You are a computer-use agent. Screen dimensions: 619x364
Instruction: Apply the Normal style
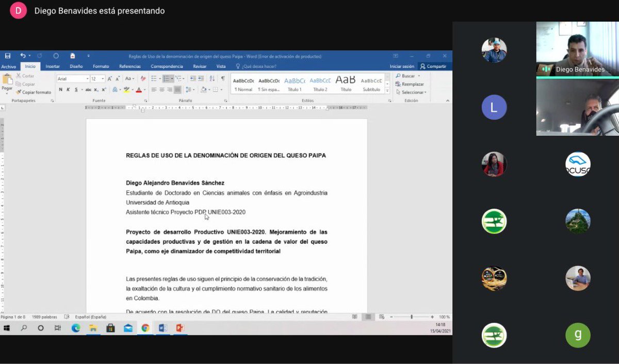click(x=243, y=84)
